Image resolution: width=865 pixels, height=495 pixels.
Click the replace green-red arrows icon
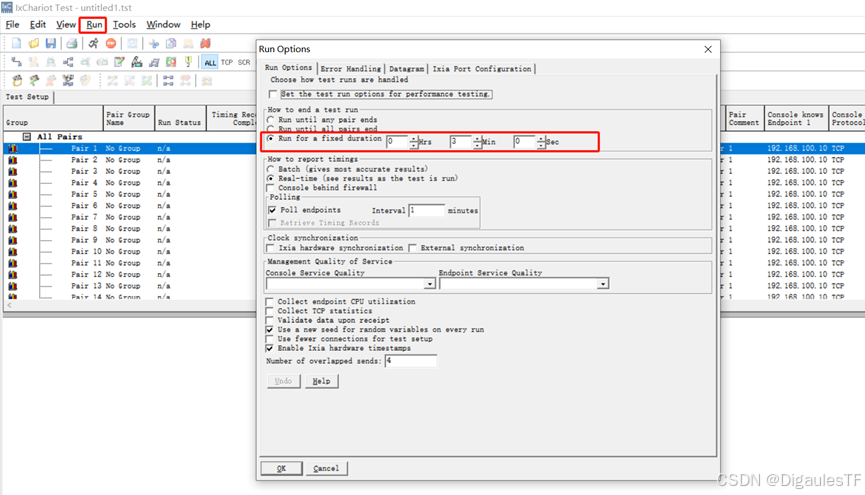point(171,62)
